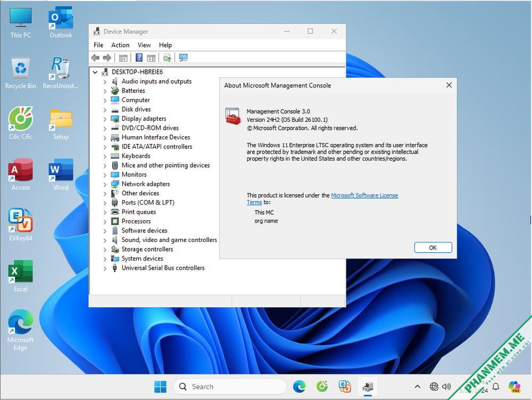The width and height of the screenshot is (532, 400).
Task: Click the volume speaker tray icon
Action: click(x=446, y=386)
